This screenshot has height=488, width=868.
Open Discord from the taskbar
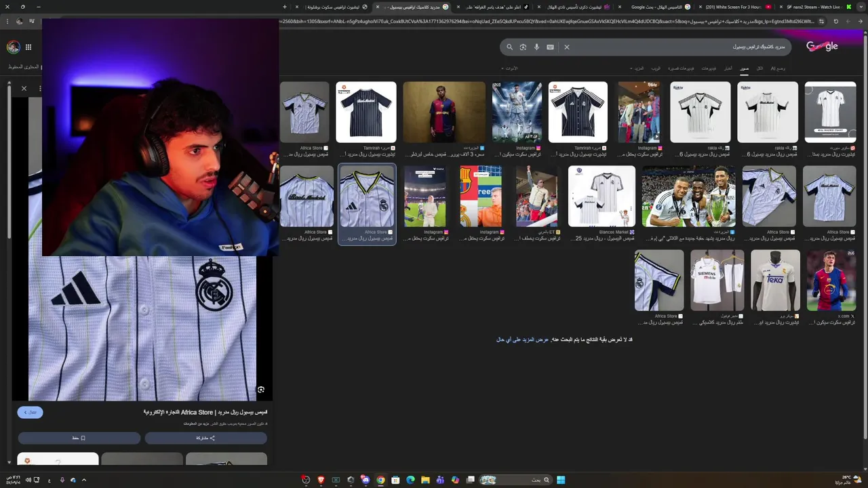click(x=366, y=480)
